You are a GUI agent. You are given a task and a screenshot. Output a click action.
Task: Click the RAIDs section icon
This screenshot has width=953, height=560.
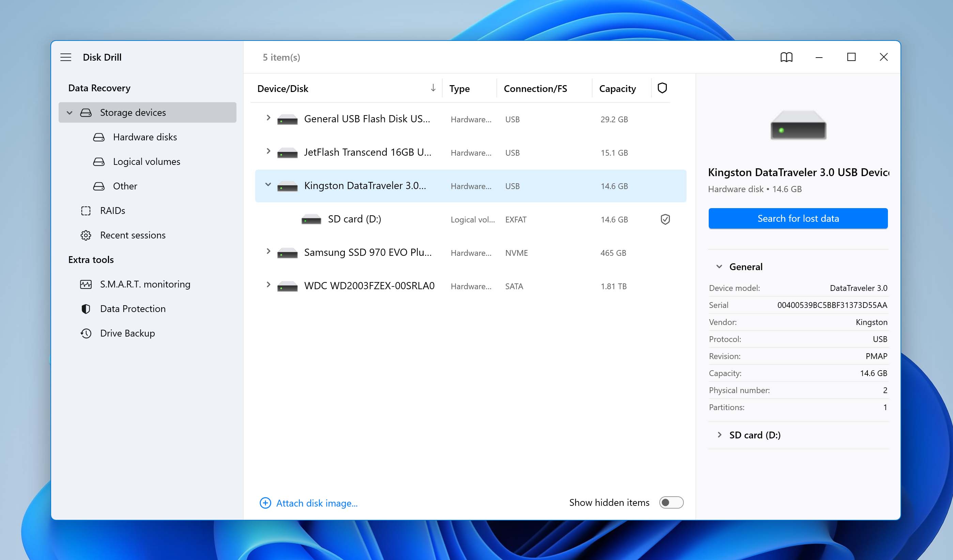(x=86, y=210)
